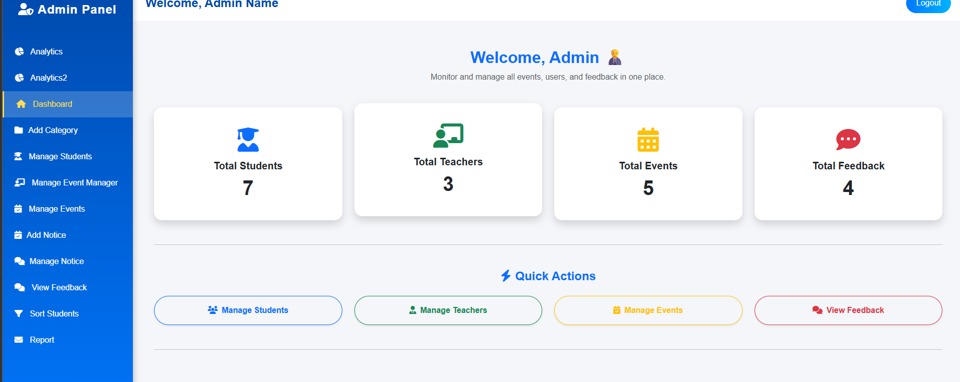Click the Total Events count 5

(x=648, y=188)
